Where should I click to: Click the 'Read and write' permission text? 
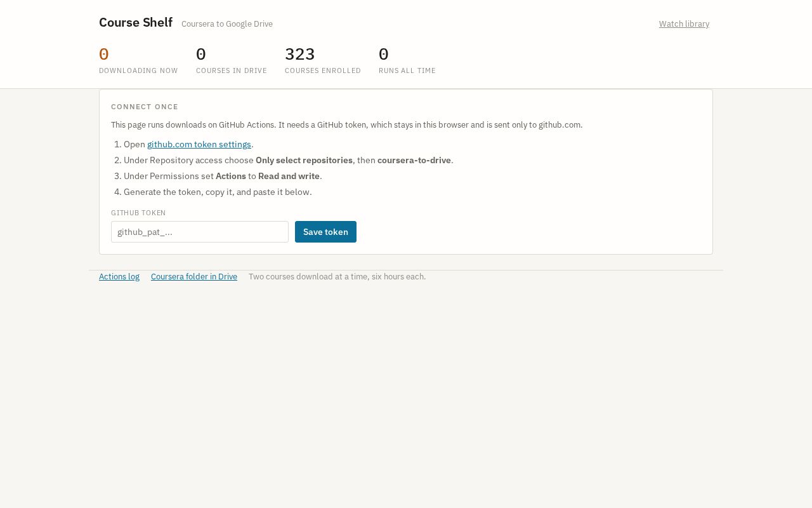click(x=289, y=176)
